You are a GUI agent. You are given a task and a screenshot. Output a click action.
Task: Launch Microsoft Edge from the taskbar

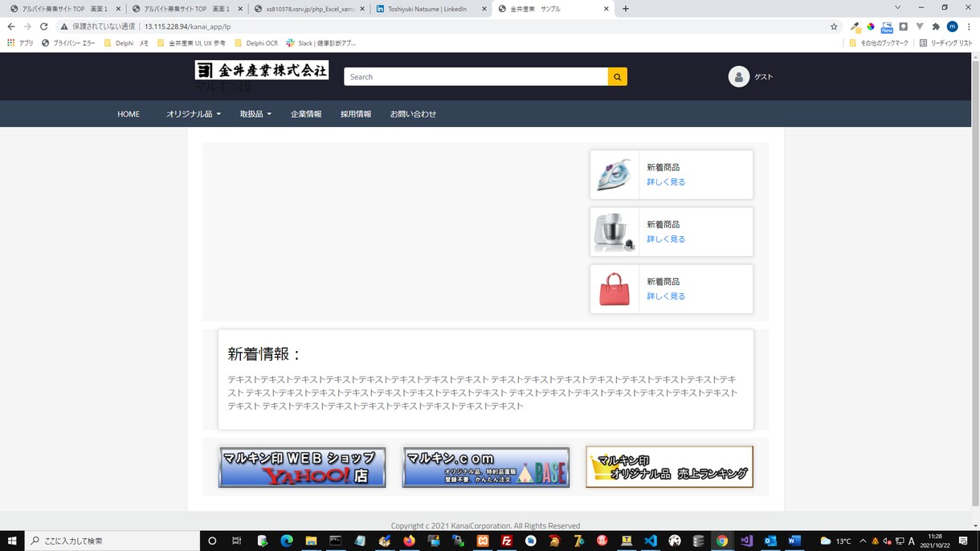287,541
